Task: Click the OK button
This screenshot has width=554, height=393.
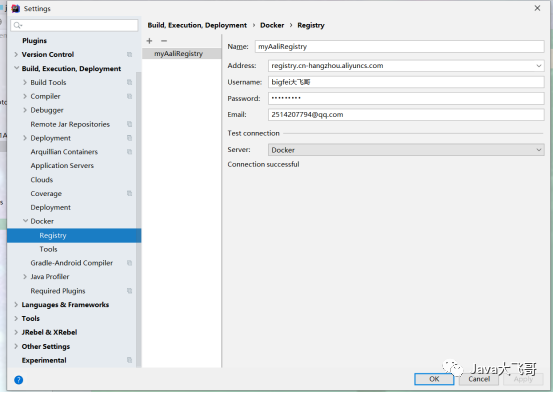Action: (434, 379)
